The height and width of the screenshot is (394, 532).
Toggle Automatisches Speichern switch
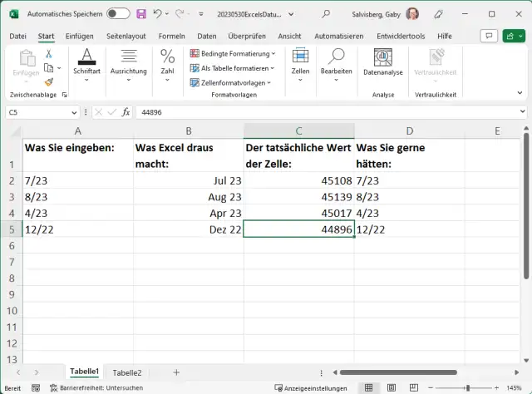click(118, 14)
